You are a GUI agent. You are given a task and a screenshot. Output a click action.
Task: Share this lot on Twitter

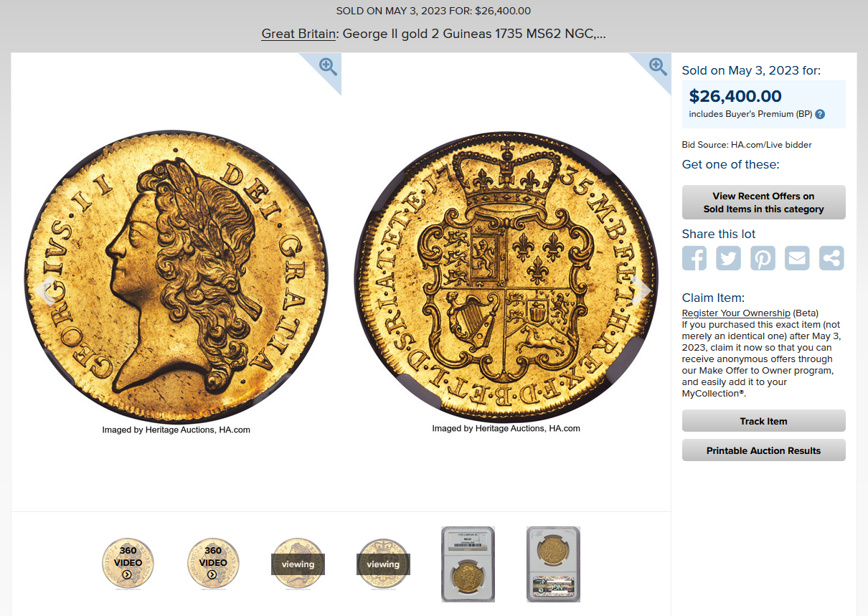[728, 258]
